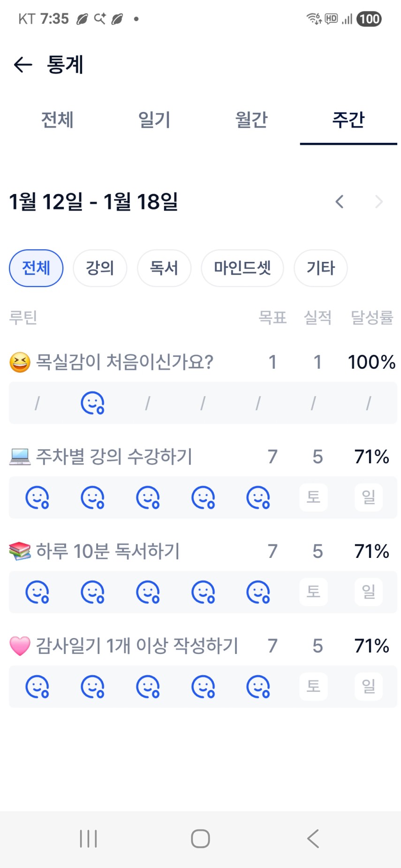Go to the previous week with left chevron
Viewport: 401px width, 868px height.
click(340, 202)
